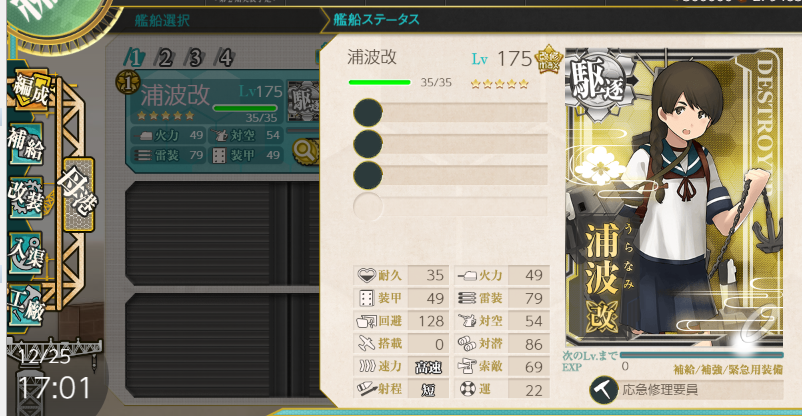802x416 pixels.
Task: Click the 浦波改 character card image
Action: pos(674,198)
